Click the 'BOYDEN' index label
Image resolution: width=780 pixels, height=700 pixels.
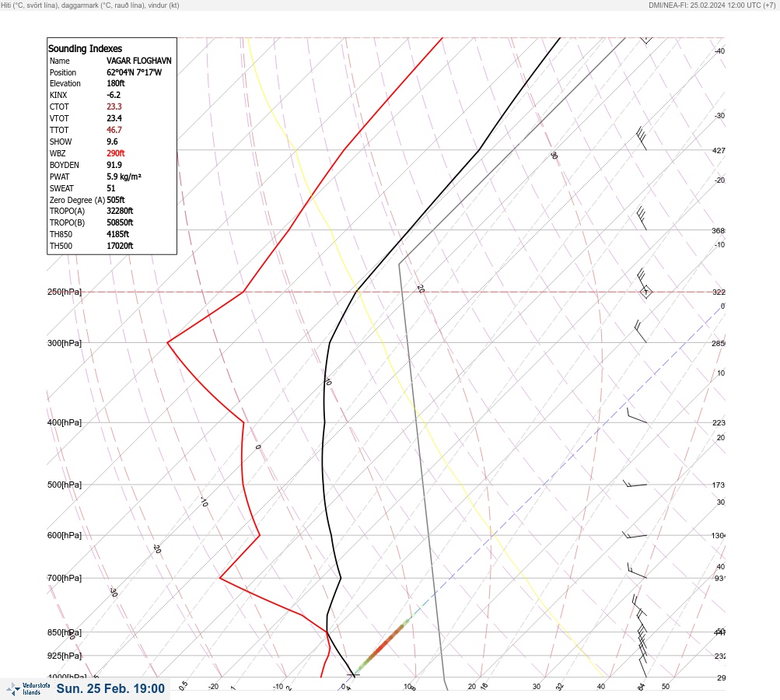(65, 165)
